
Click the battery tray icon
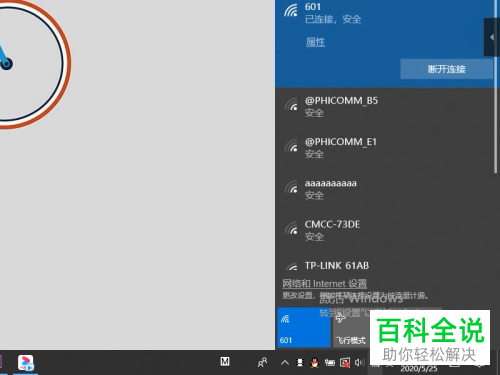[330, 362]
